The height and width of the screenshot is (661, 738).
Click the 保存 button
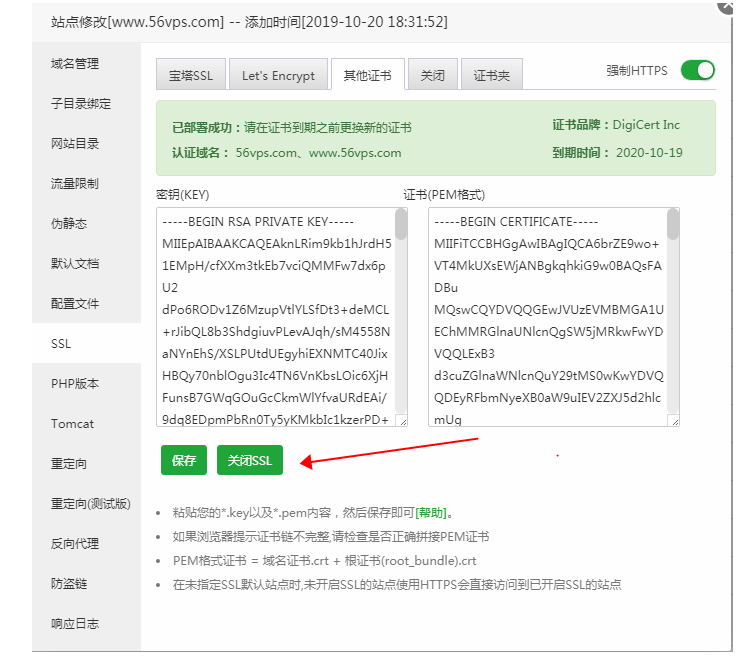coord(184,460)
